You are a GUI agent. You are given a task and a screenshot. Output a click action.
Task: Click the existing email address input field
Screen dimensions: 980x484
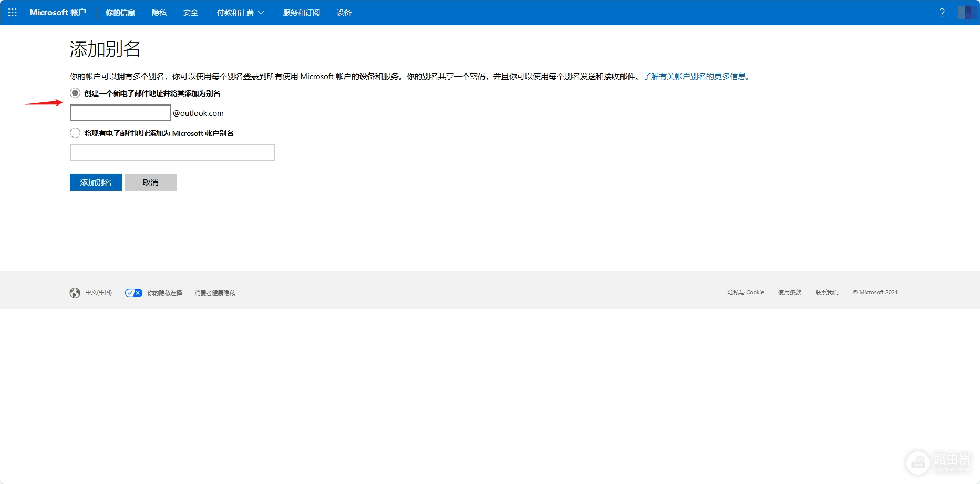(x=172, y=153)
